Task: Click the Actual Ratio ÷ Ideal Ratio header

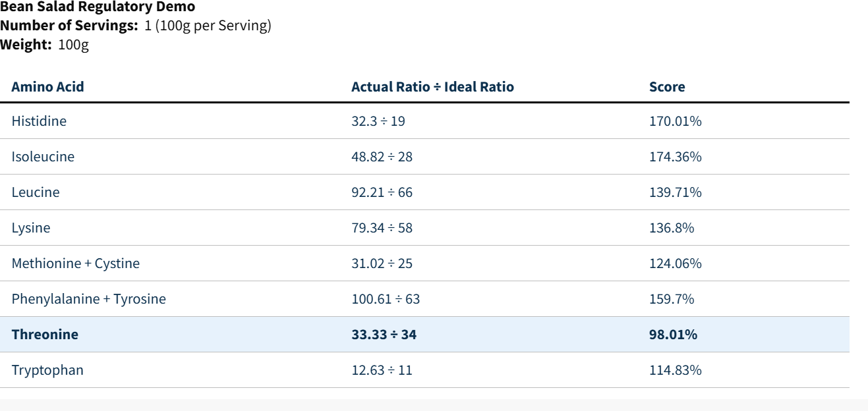Action: pos(432,87)
